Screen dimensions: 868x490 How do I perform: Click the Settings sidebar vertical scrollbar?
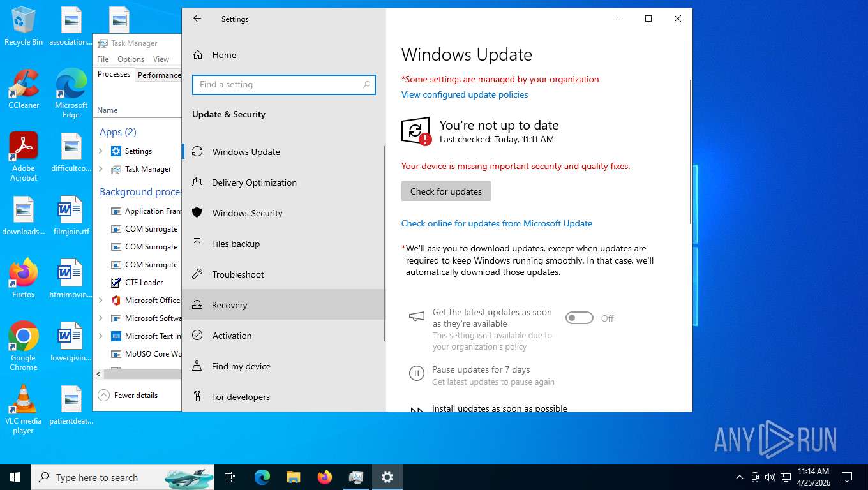[384, 243]
